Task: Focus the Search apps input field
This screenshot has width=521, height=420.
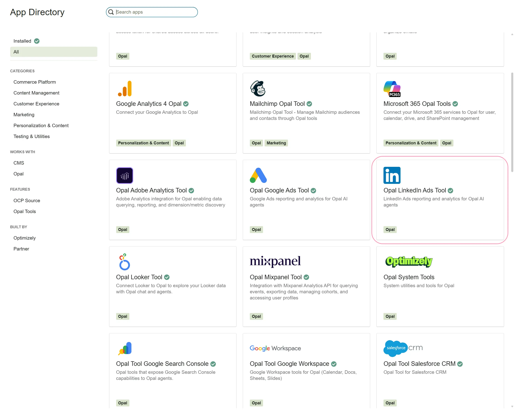Action: click(152, 12)
